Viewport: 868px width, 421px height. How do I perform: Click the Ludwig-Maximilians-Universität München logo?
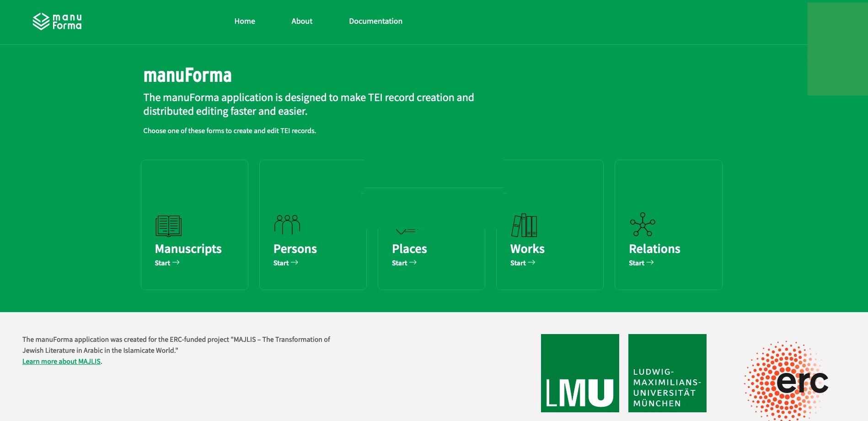[x=667, y=373]
